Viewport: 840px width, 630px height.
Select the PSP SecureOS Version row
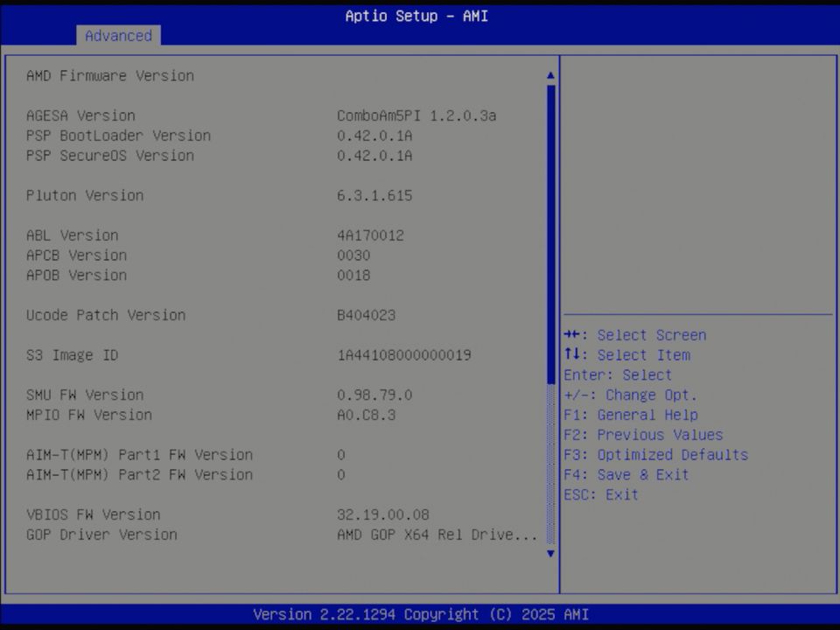tap(110, 155)
